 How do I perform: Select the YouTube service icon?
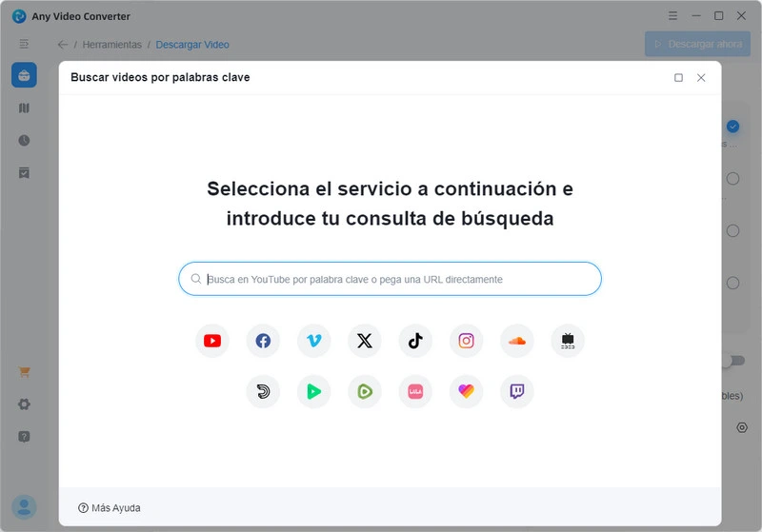click(212, 341)
